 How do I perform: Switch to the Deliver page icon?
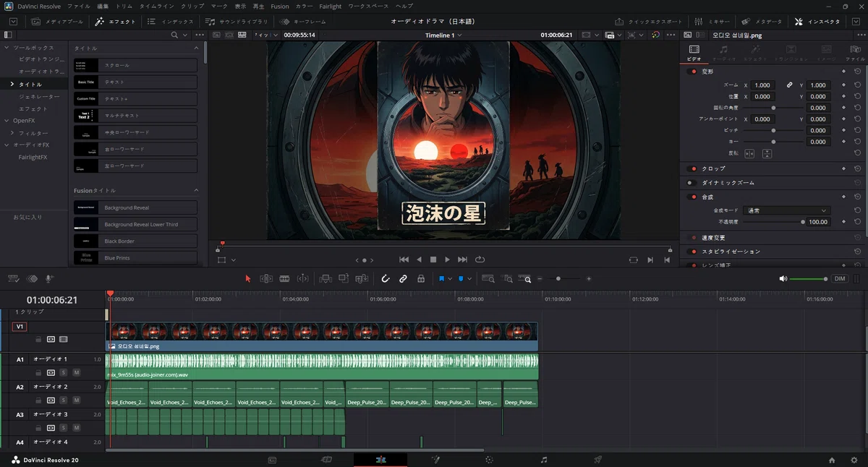(x=598, y=460)
